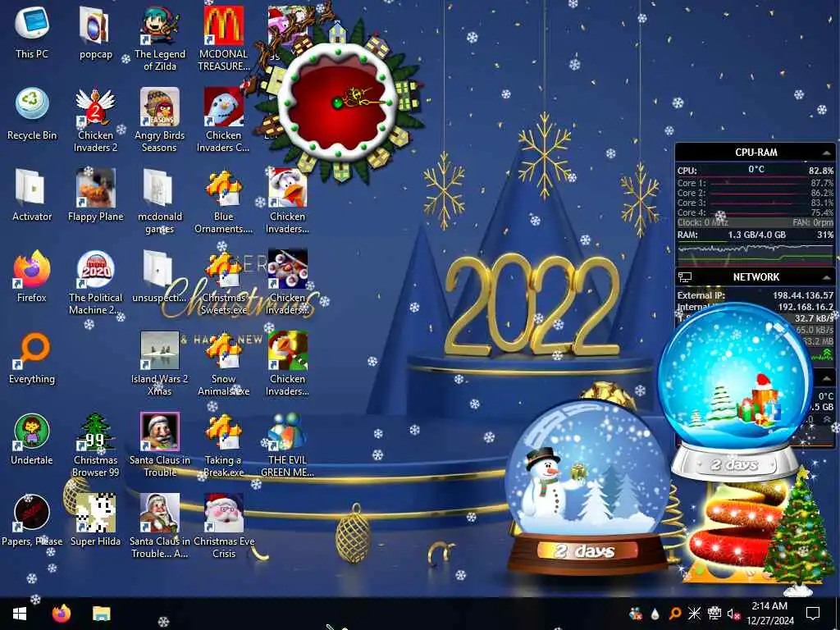This screenshot has height=630, width=840.
Task: Open Firefox from the taskbar
Action: tap(62, 614)
